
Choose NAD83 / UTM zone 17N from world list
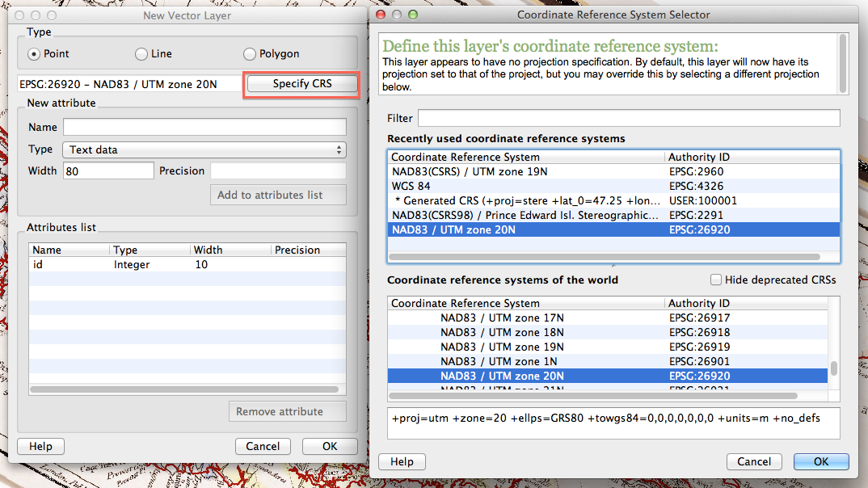pos(525,318)
